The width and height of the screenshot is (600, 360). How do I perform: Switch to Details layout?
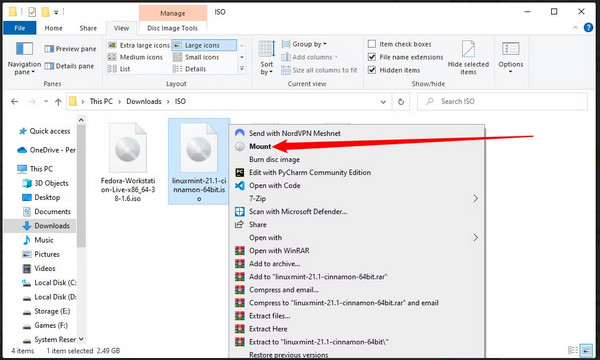189,69
